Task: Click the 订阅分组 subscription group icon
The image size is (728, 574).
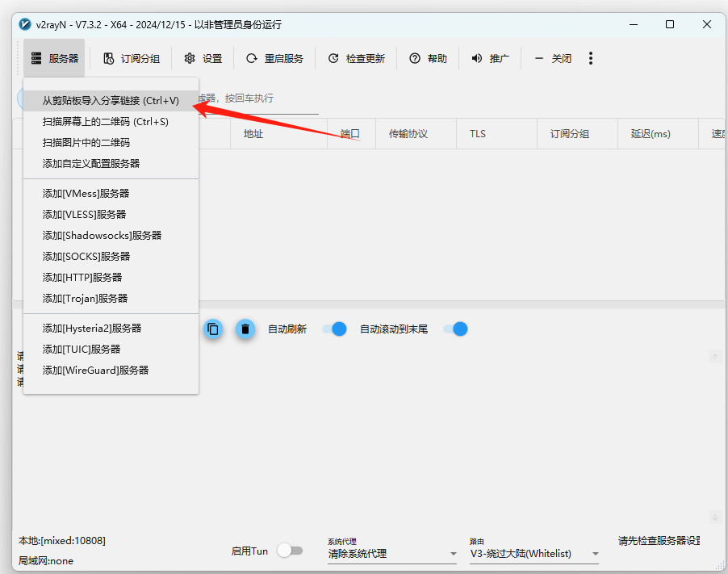Action: pos(109,59)
